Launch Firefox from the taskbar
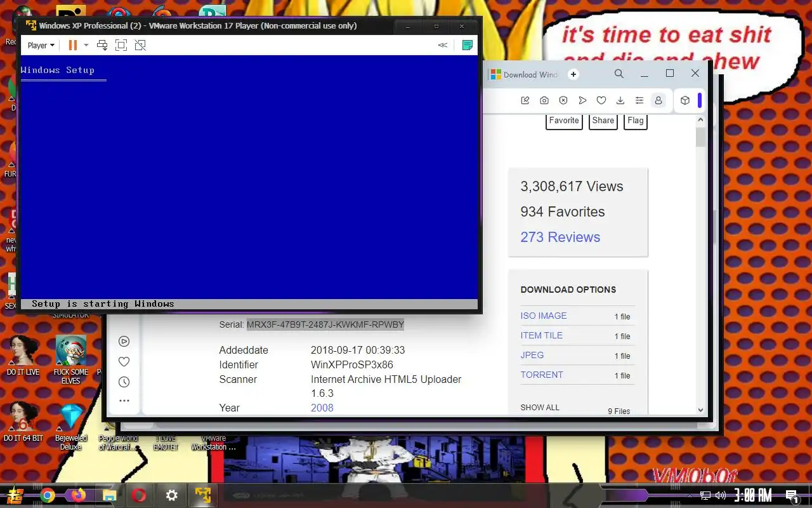 tap(78, 495)
